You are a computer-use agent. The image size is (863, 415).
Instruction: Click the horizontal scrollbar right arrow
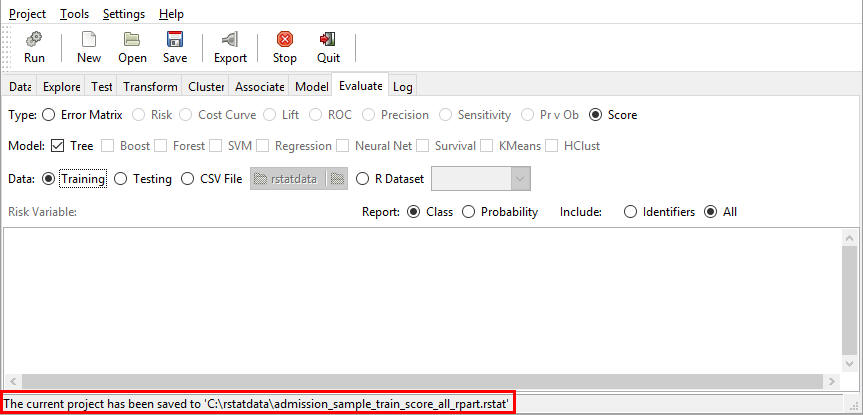[x=832, y=381]
